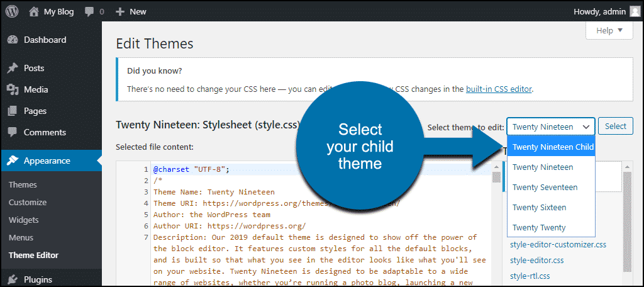Click the Posts pushpin icon
Image resolution: width=644 pixels, height=287 pixels.
[13, 68]
